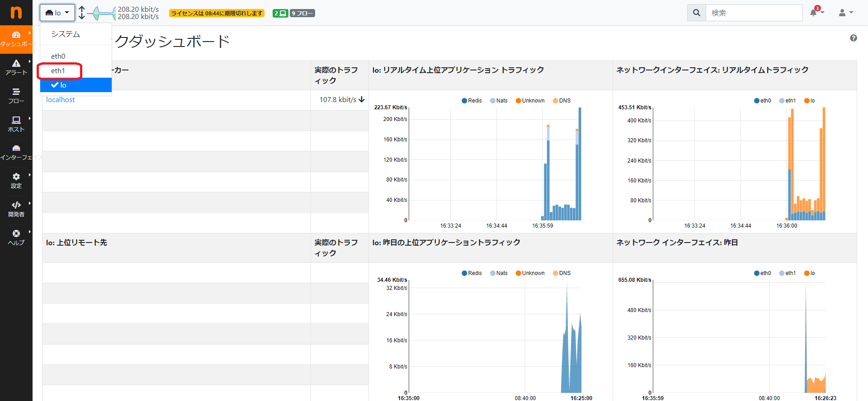Open the 開発者 code sidebar menu

pos(16,209)
